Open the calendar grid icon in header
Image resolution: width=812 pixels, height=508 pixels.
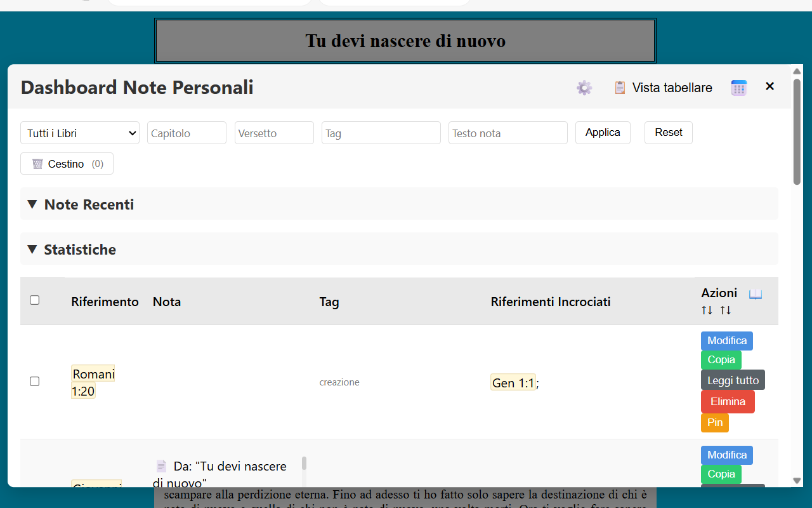point(738,88)
